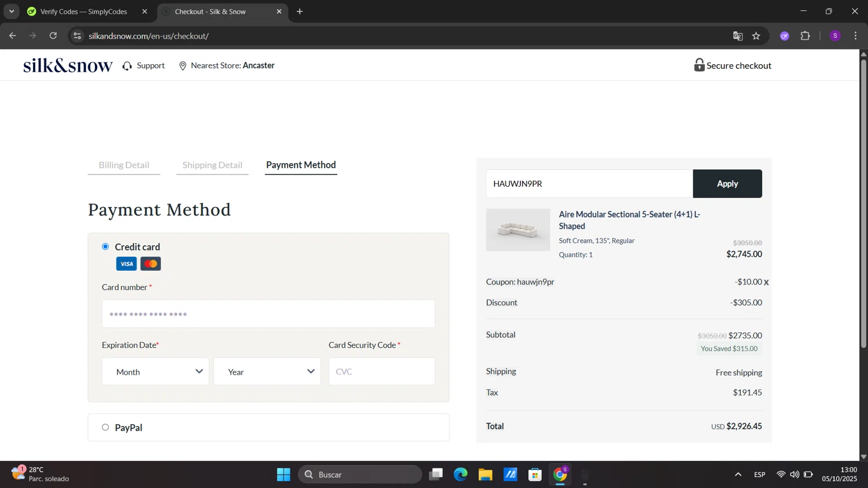Open Aire Modular Sectional product title
This screenshot has height=488, width=868.
[630, 220]
